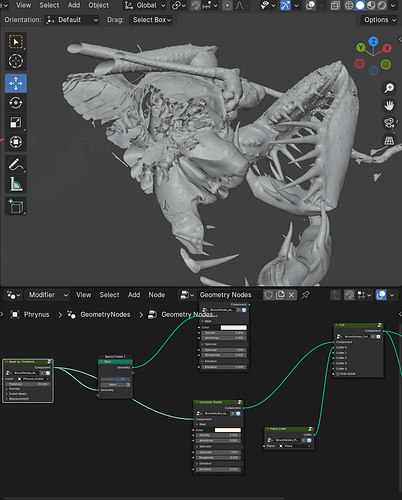This screenshot has width=402, height=500.
Task: Switch to rendered shading mode
Action: pos(382,5)
